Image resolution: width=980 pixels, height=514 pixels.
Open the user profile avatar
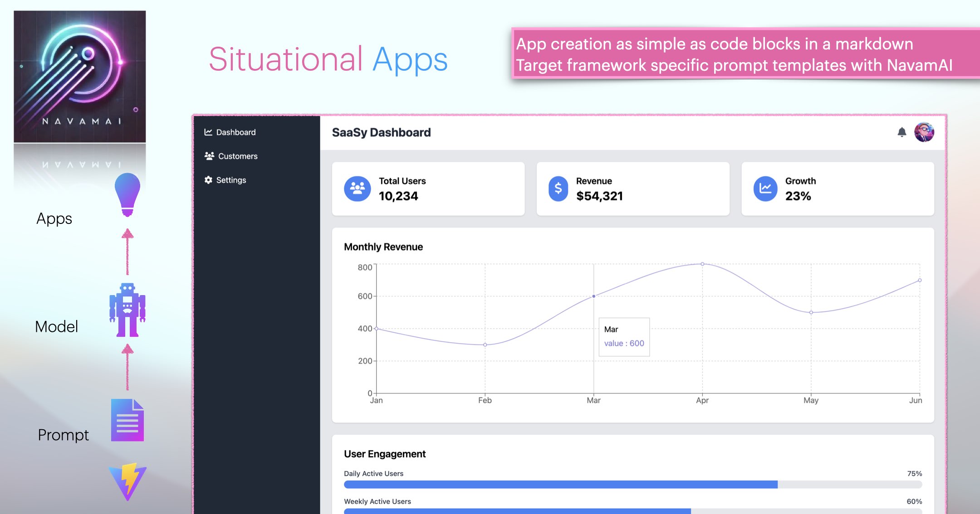click(924, 132)
